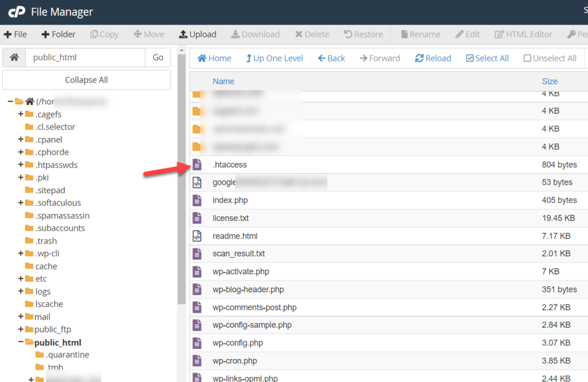Click the left tree pane scrollbar
588x382 pixels.
tap(182, 180)
